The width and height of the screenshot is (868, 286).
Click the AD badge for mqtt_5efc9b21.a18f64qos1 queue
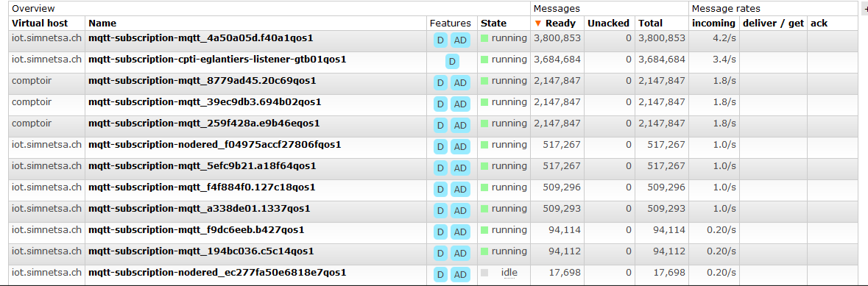460,168
